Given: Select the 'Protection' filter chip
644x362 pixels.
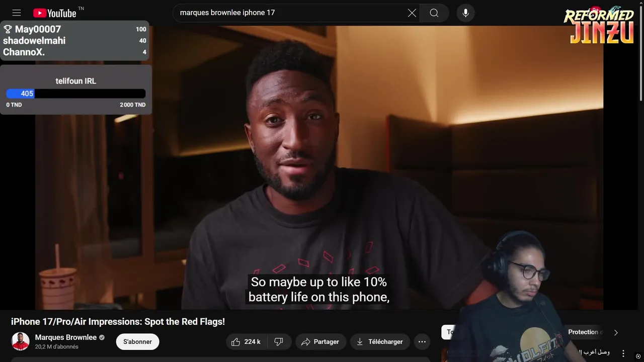Looking at the screenshot, I should coord(584,332).
